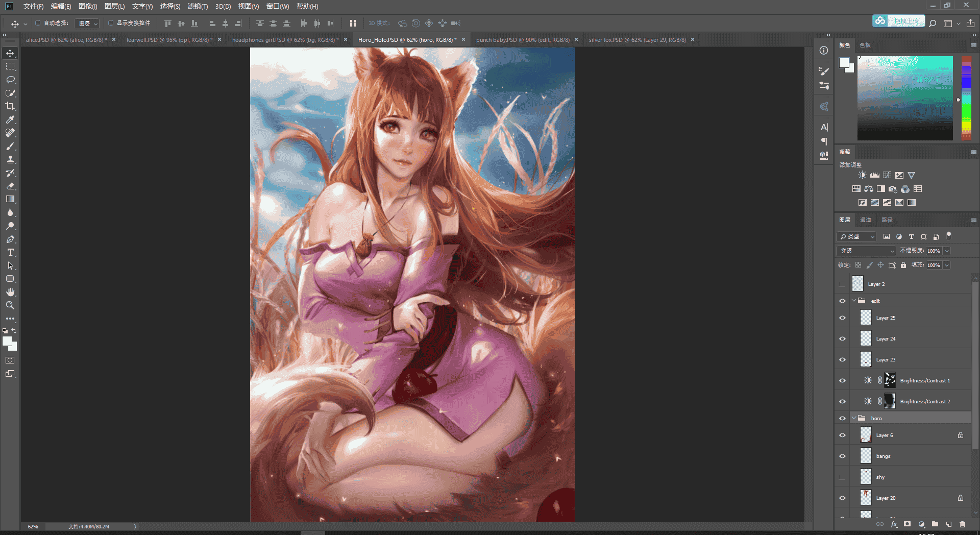980x535 pixels.
Task: Open the layer filter type dropdown
Action: (856, 236)
